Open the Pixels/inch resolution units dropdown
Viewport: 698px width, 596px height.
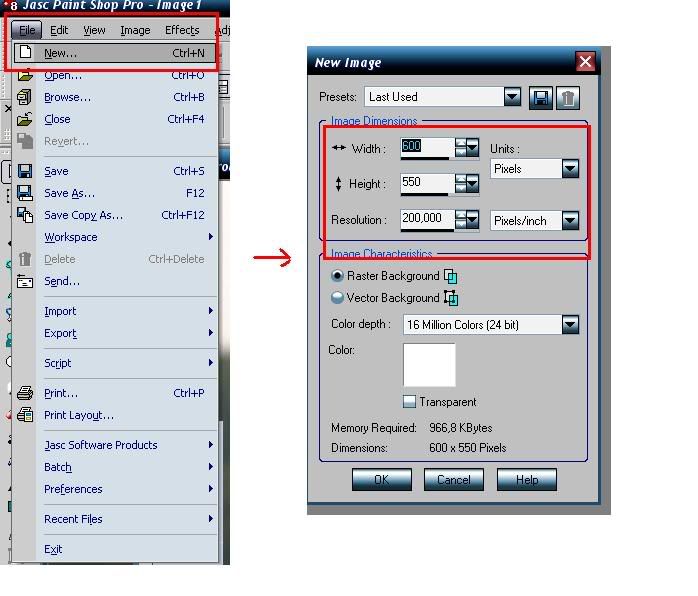570,221
